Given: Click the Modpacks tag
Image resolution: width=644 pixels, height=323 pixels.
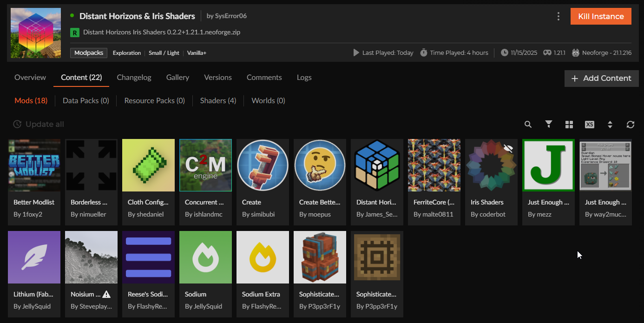Looking at the screenshot, I should [89, 53].
